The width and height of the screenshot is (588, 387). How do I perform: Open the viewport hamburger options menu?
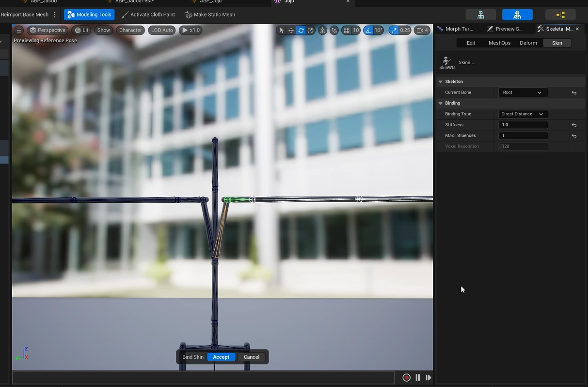coord(19,30)
